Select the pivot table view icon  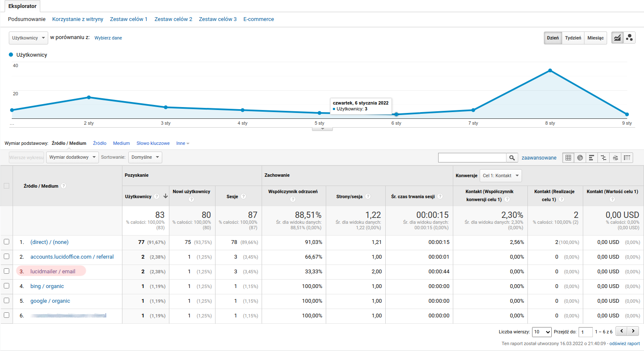[x=627, y=158]
